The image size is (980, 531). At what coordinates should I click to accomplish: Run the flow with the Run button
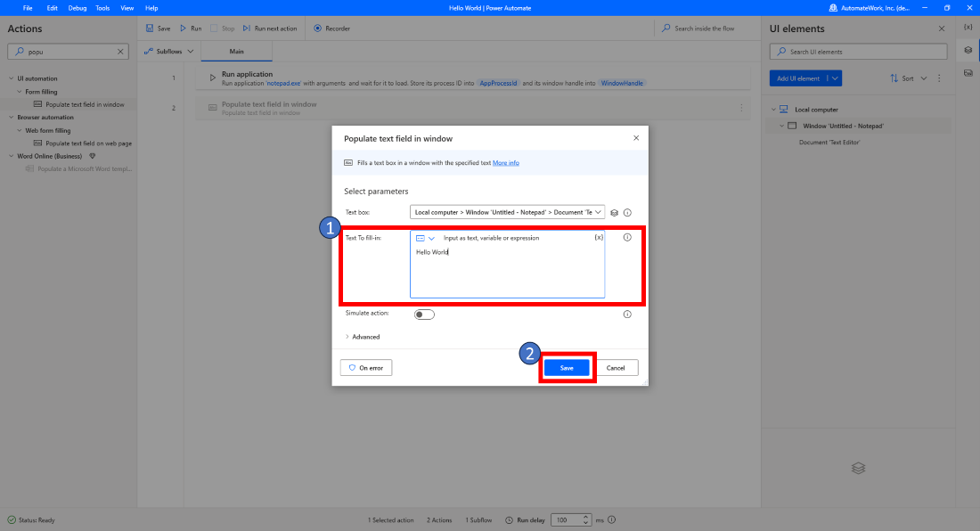(x=191, y=29)
